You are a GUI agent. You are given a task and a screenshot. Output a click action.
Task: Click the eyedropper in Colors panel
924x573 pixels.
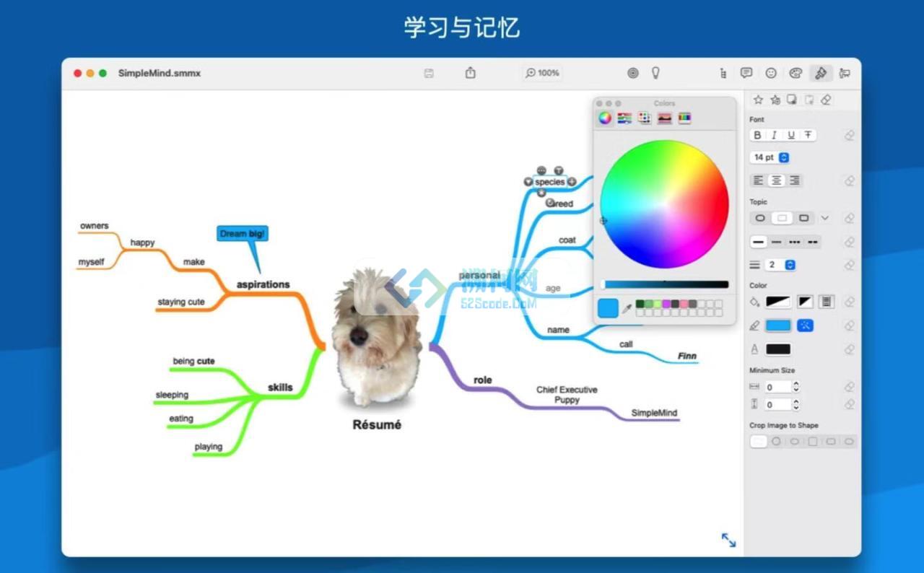[x=627, y=309]
